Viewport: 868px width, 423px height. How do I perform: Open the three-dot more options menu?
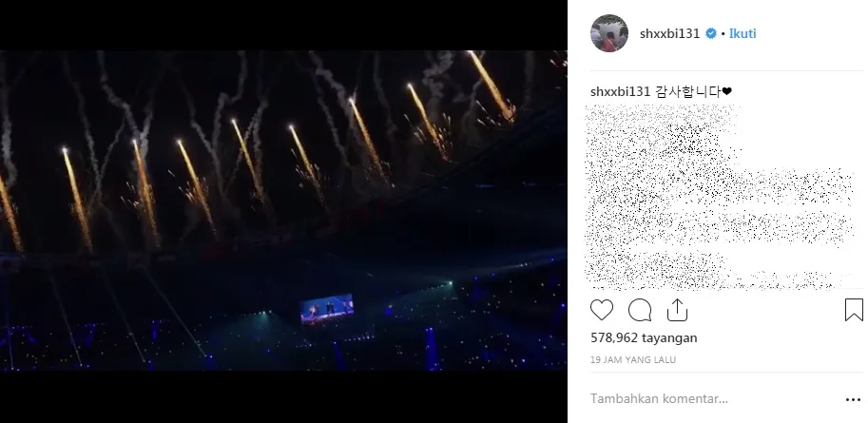click(853, 399)
